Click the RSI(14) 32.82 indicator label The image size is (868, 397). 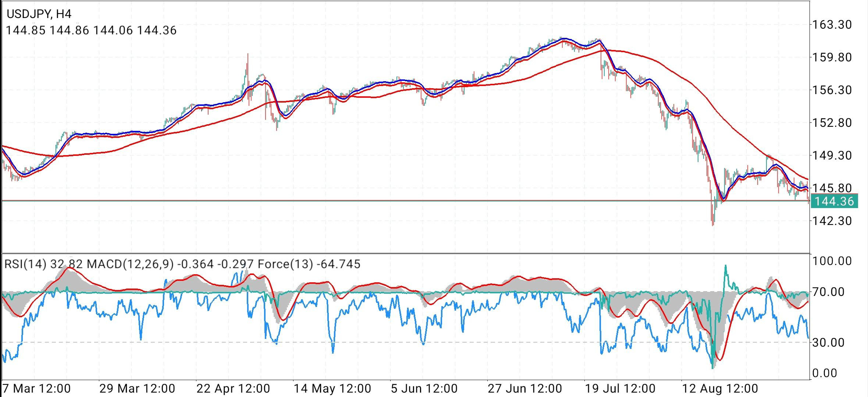click(44, 264)
